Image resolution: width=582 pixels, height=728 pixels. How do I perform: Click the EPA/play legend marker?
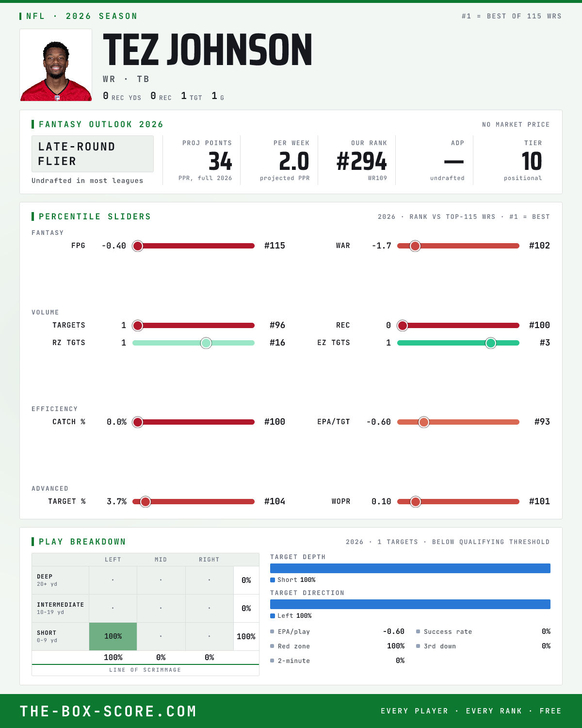272,632
